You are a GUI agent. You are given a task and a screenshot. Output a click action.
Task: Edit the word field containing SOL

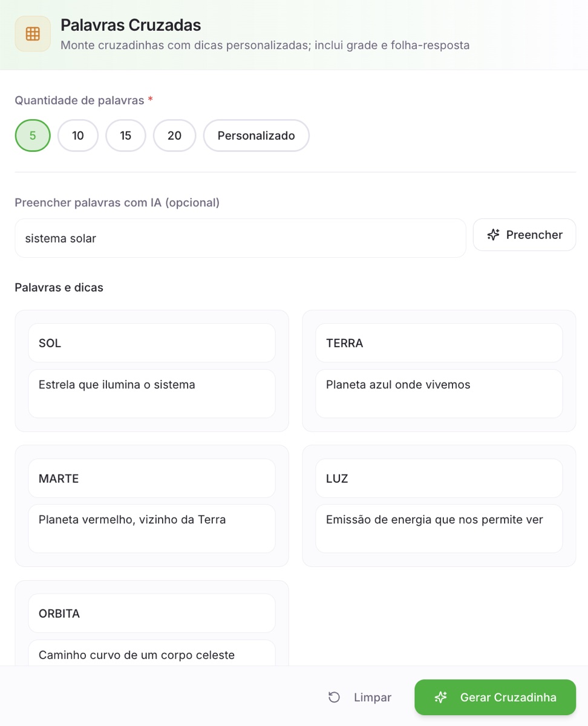coord(152,343)
